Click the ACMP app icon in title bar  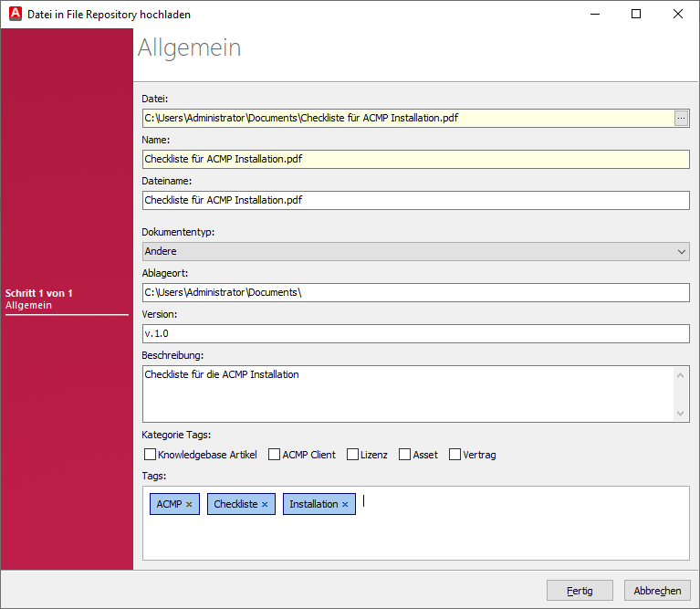coord(15,15)
